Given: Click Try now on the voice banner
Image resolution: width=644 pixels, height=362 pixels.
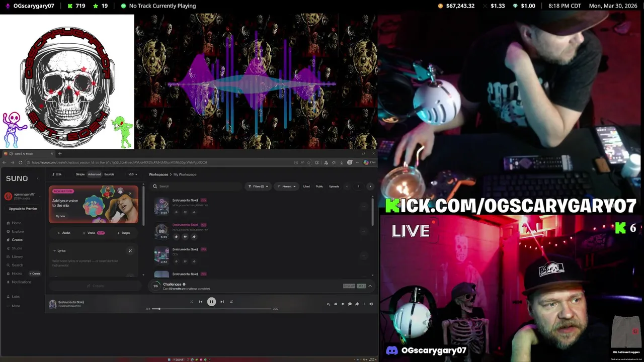Looking at the screenshot, I should pos(60,216).
